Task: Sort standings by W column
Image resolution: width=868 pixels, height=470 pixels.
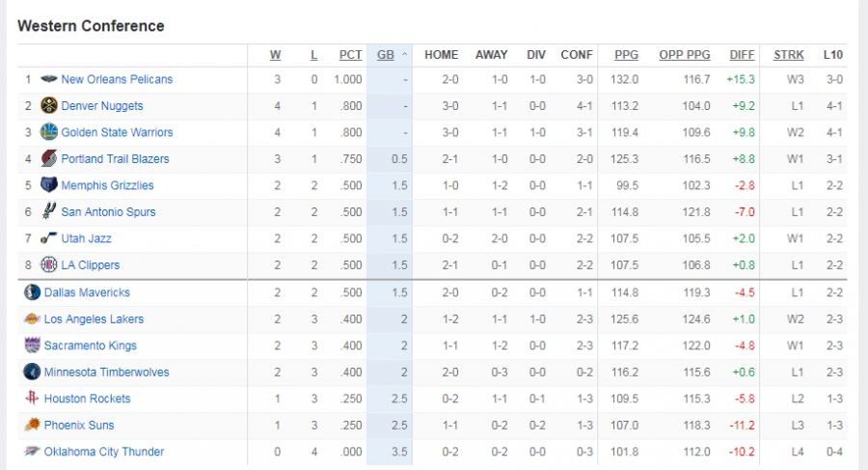Action: point(276,55)
